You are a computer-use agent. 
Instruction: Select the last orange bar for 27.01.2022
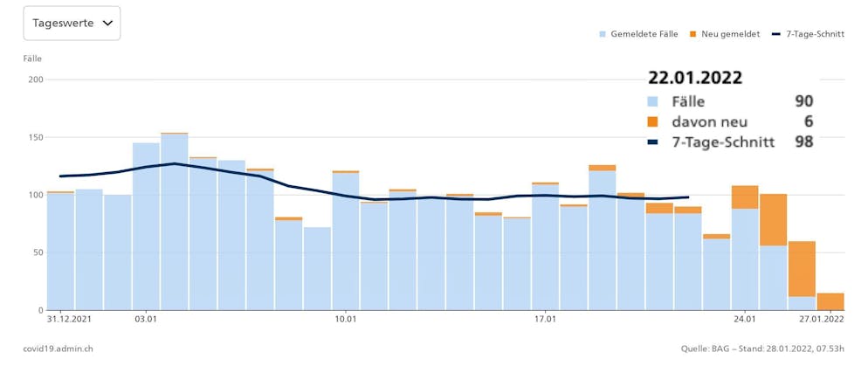point(830,301)
